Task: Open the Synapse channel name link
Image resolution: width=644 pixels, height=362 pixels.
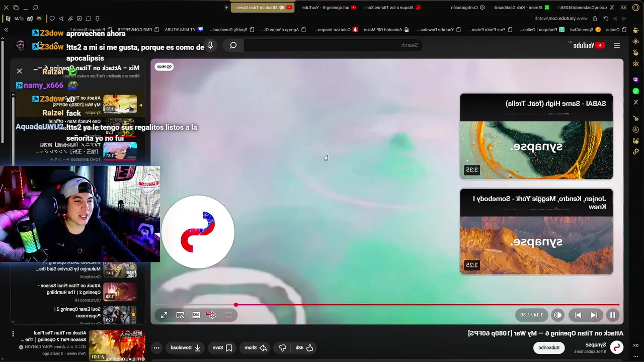Action: click(x=596, y=345)
